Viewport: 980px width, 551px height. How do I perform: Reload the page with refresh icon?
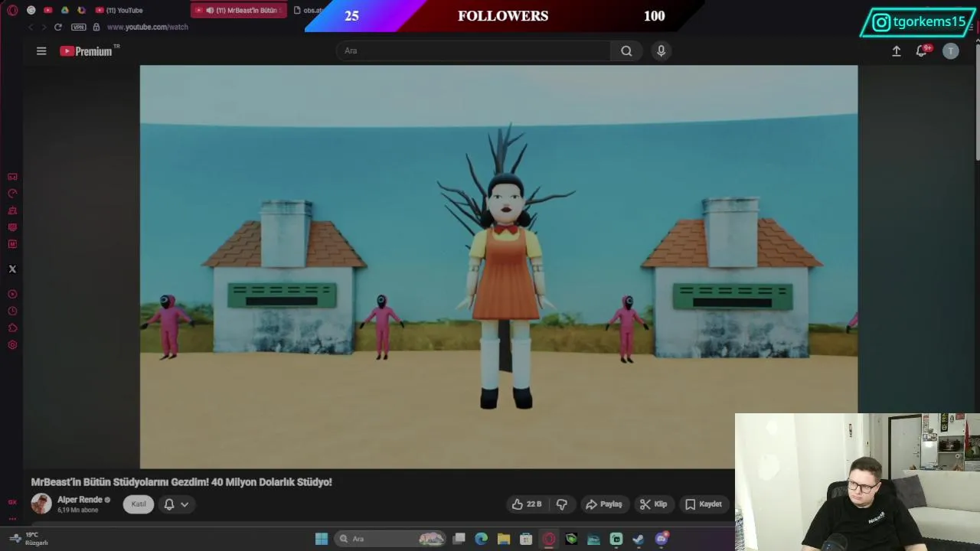point(57,27)
